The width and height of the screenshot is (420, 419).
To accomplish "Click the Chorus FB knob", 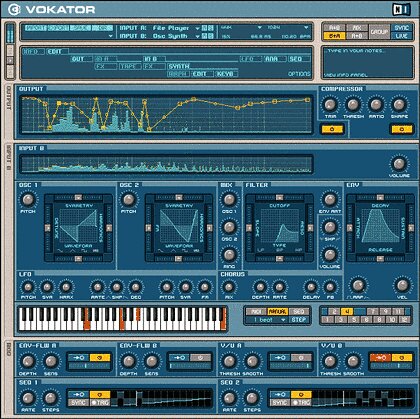I will [330, 287].
